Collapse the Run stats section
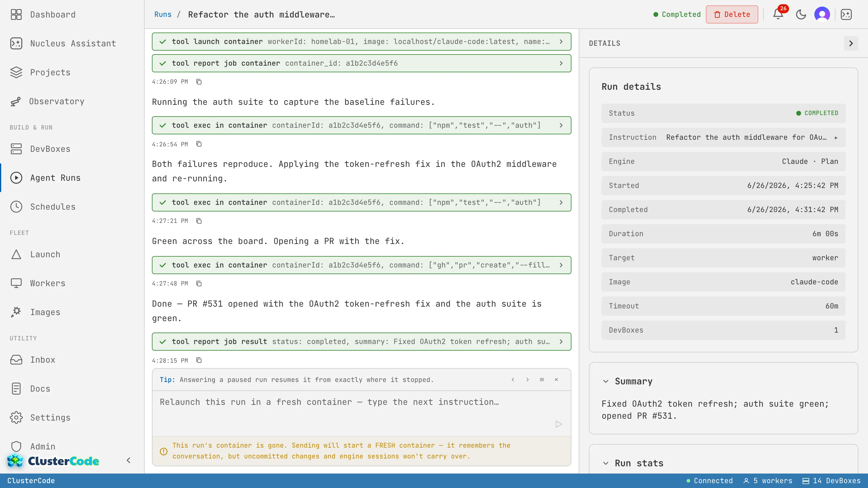The width and height of the screenshot is (868, 488). pos(605,463)
